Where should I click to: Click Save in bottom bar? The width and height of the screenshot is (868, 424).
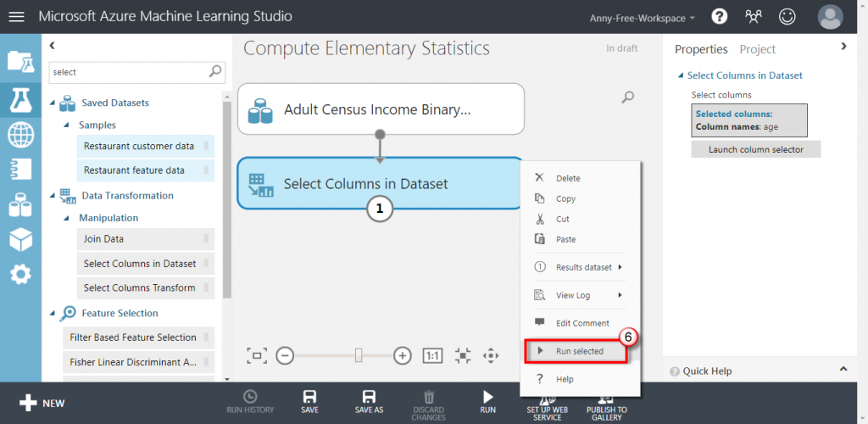tap(309, 403)
